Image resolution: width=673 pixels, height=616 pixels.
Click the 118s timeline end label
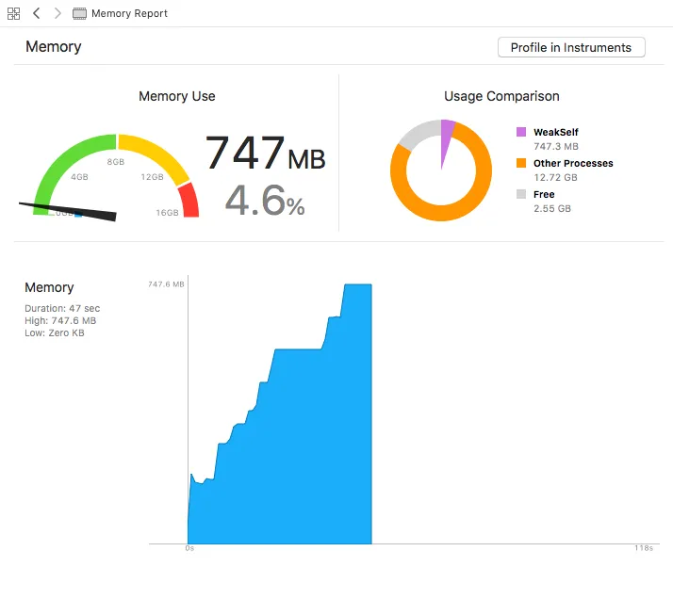[644, 548]
